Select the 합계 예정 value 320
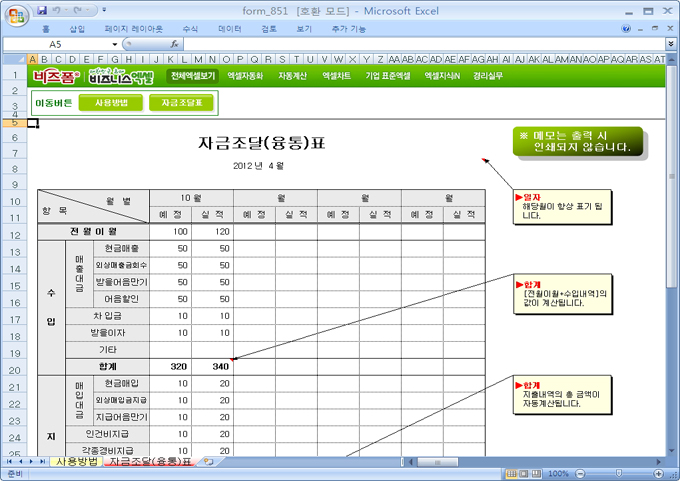The width and height of the screenshot is (680, 481). click(x=170, y=366)
